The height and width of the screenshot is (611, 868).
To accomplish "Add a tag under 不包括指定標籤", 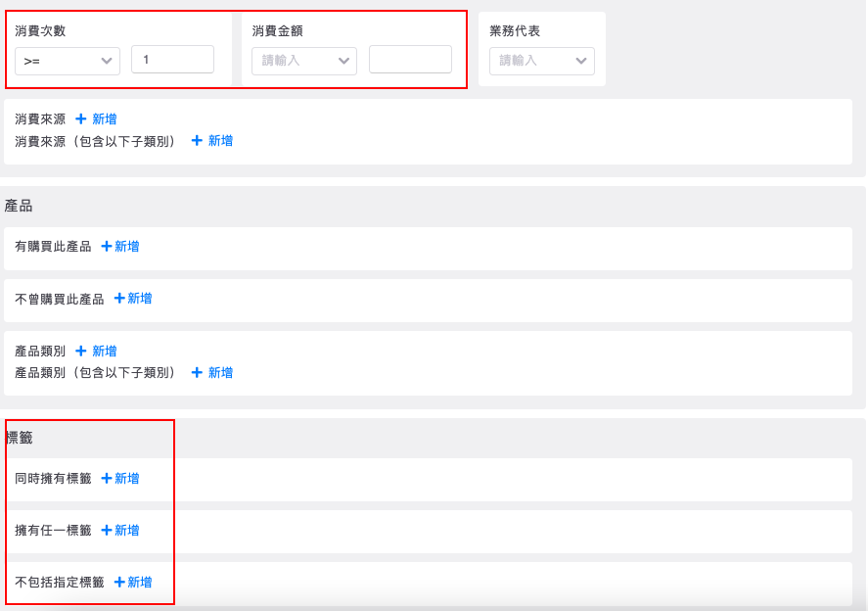I will [133, 583].
